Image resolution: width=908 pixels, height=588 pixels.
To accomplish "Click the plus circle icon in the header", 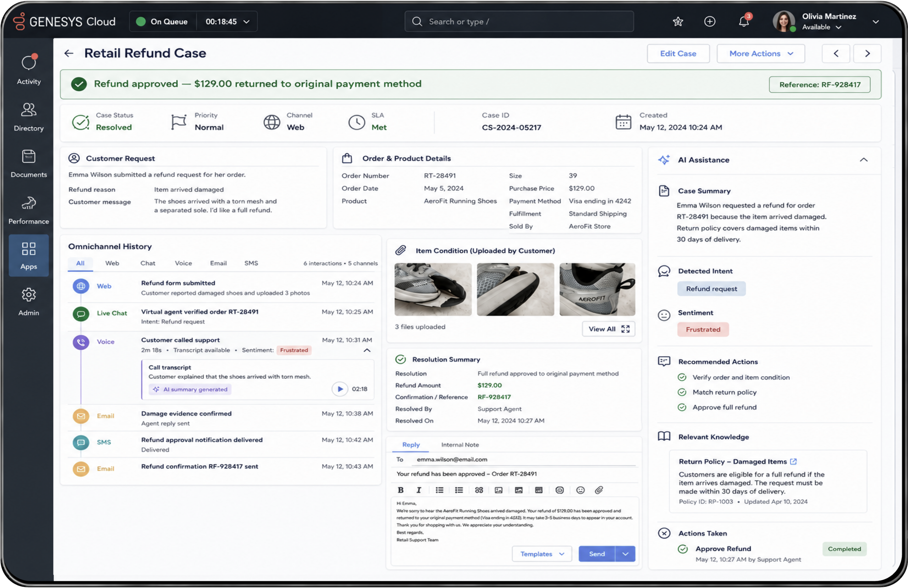I will click(x=709, y=21).
